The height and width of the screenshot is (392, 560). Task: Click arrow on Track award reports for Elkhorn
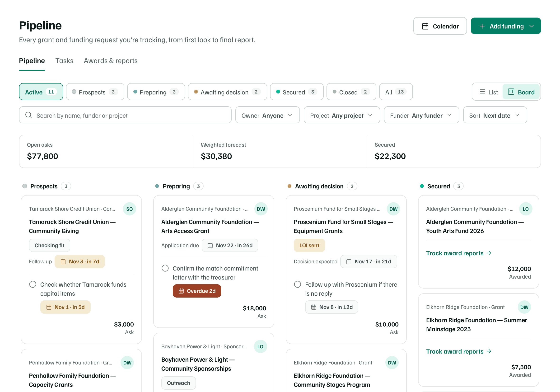[489, 351]
